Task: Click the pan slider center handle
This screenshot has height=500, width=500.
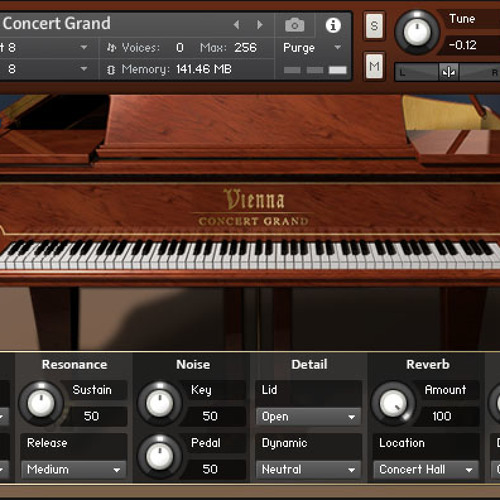Action: tap(448, 72)
